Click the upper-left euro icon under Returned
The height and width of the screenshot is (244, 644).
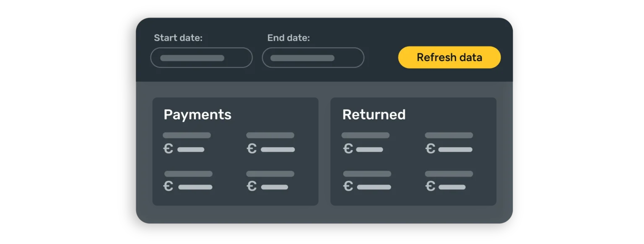pos(348,149)
